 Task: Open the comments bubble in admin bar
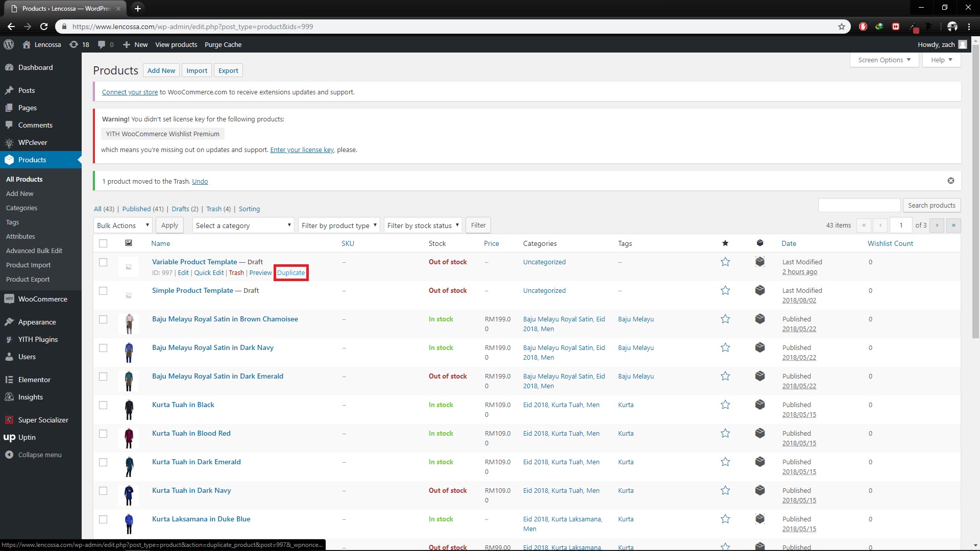106,44
